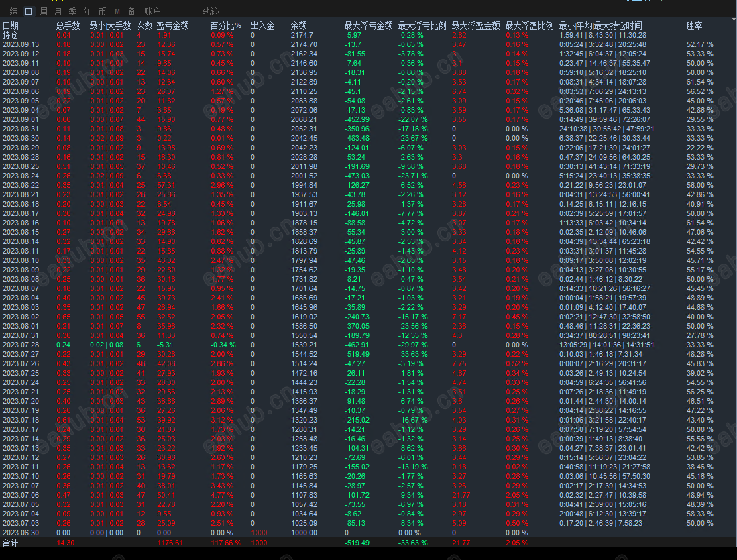737x560 pixels.
Task: Click the 盈亏金额 column header
Action: click(x=173, y=26)
